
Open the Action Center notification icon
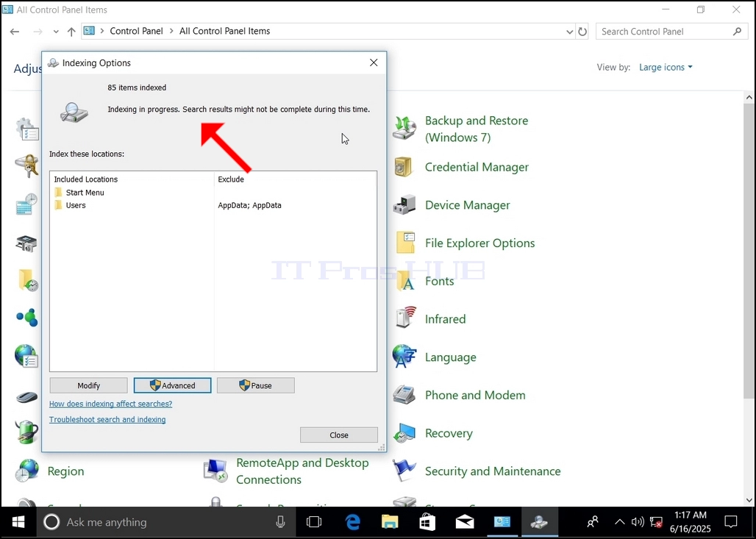[731, 522]
